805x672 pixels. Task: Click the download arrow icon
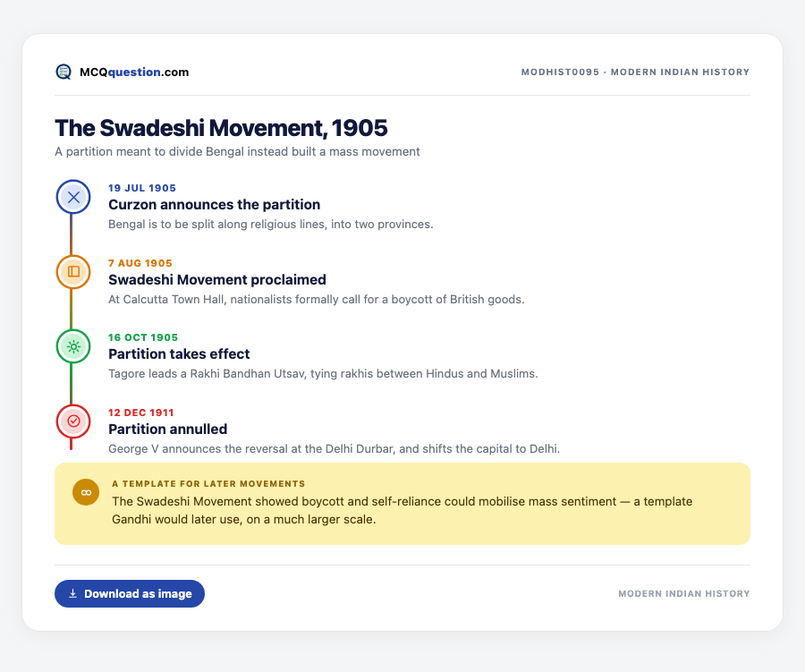(x=73, y=593)
